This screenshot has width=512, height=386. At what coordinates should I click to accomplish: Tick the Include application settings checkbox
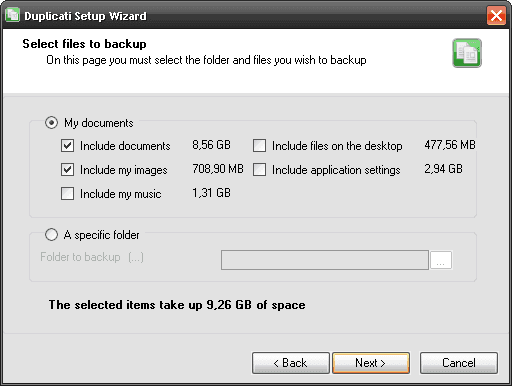(259, 170)
